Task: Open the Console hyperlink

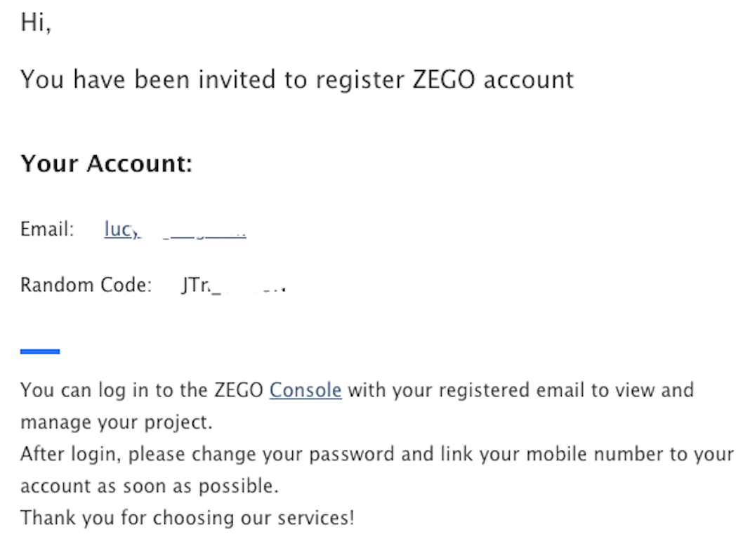Action: pyautogui.click(x=305, y=390)
